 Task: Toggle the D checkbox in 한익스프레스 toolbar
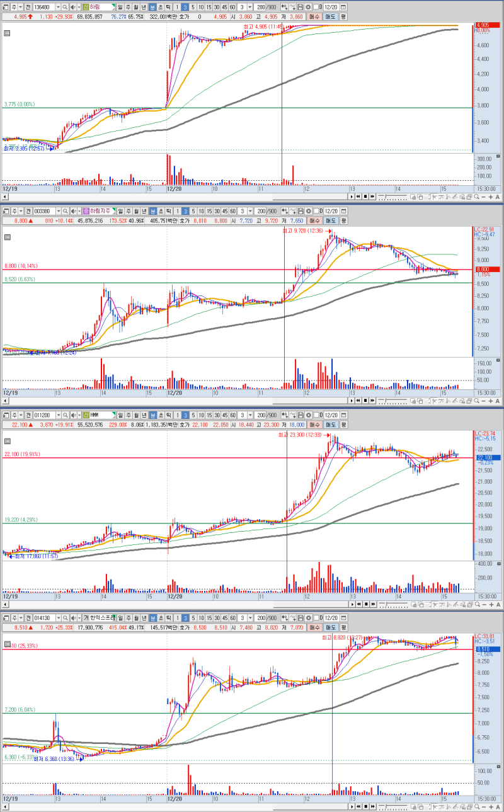316,619
